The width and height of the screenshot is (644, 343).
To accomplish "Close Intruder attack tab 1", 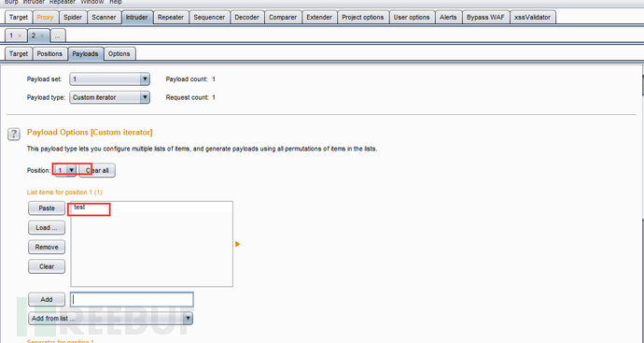I will click(x=20, y=36).
